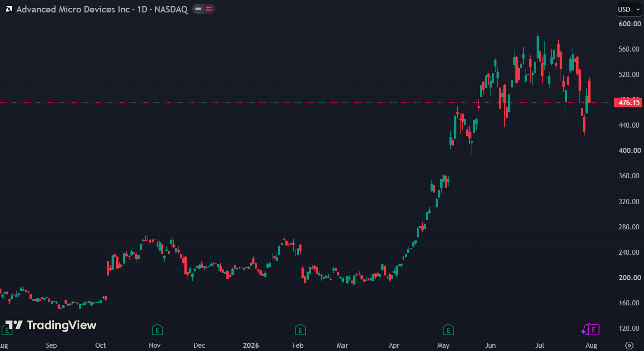This screenshot has height=351, width=644.
Task: Click the Nov label on time axis
Action: [154, 345]
